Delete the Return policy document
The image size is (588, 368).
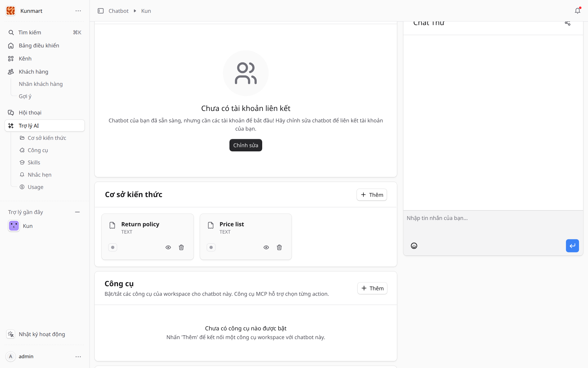coord(181,248)
